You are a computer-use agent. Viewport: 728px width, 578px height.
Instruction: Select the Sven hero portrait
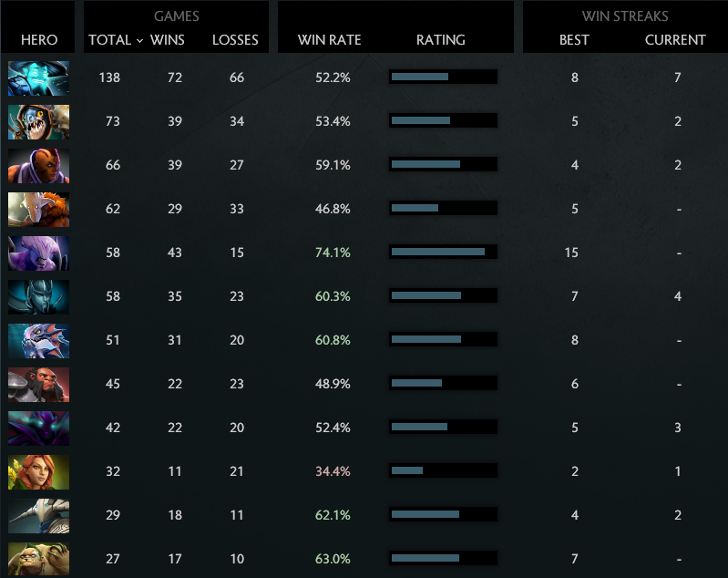[x=38, y=515]
